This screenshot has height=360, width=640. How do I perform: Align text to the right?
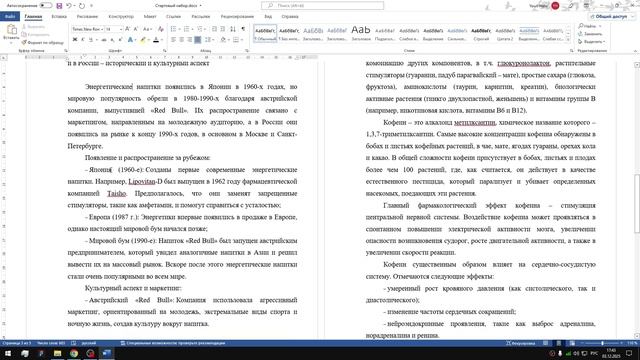pyautogui.click(x=190, y=40)
